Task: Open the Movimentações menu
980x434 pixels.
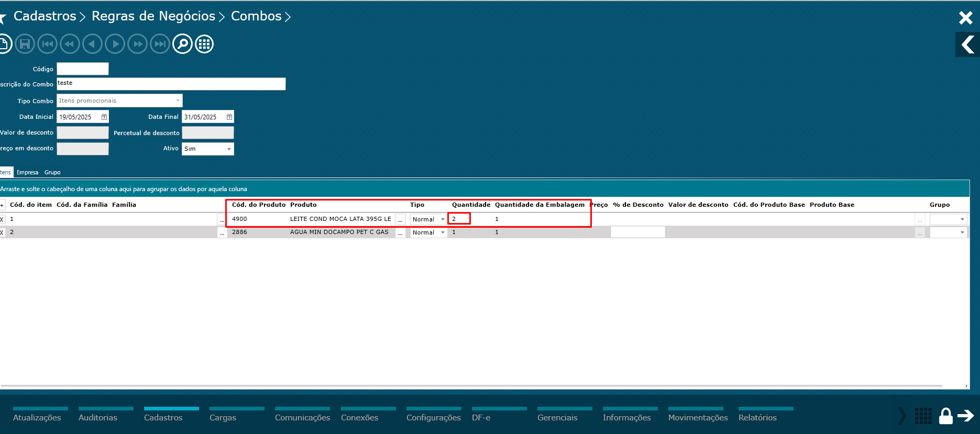Action: pos(698,417)
